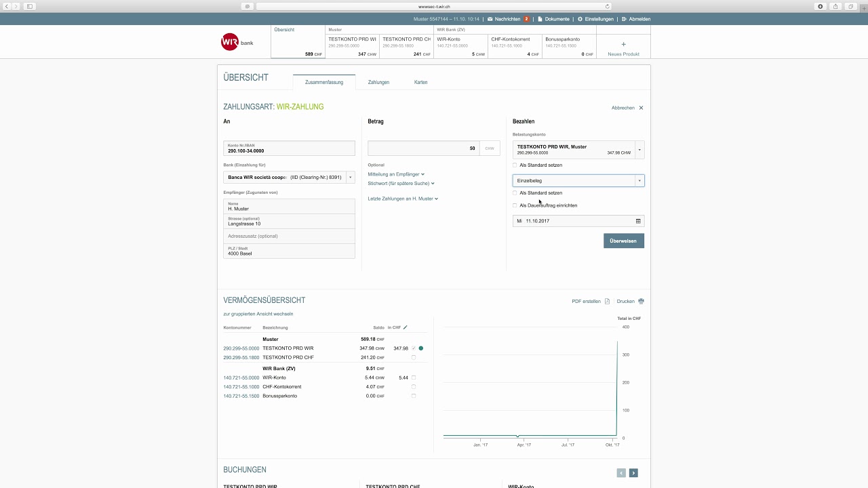Select the Übersicht product tile
The image size is (868, 488).
298,42
